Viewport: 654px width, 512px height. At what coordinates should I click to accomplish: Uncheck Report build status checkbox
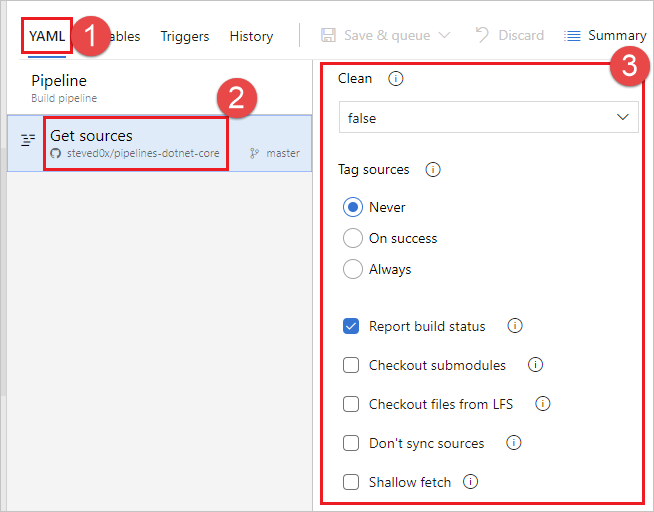click(351, 326)
